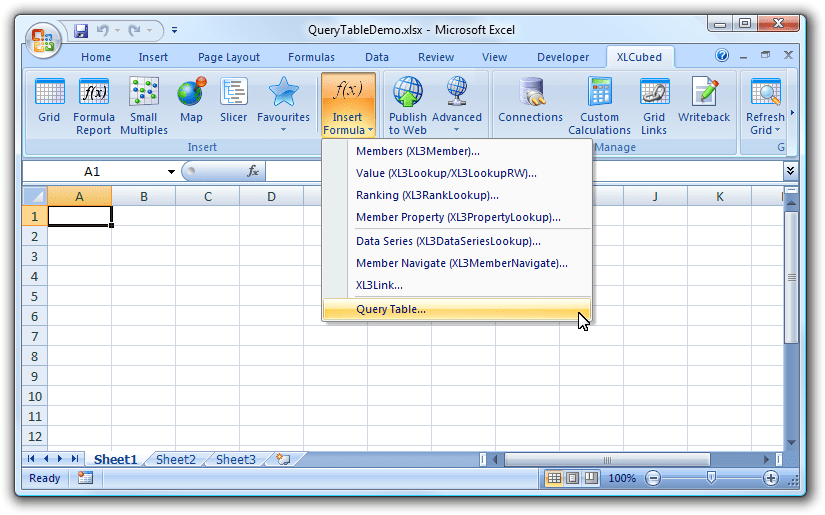
Task: Choose Ranking (XL3RankLookup) item
Action: click(x=457, y=196)
